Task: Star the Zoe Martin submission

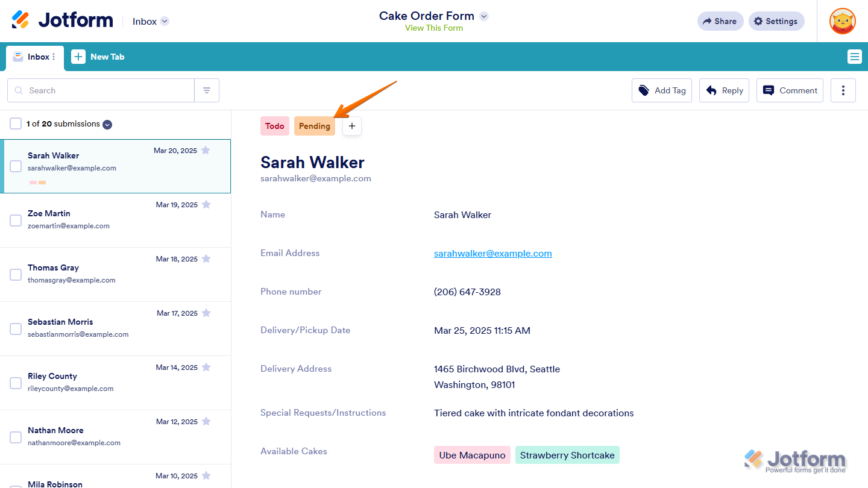Action: tap(206, 204)
